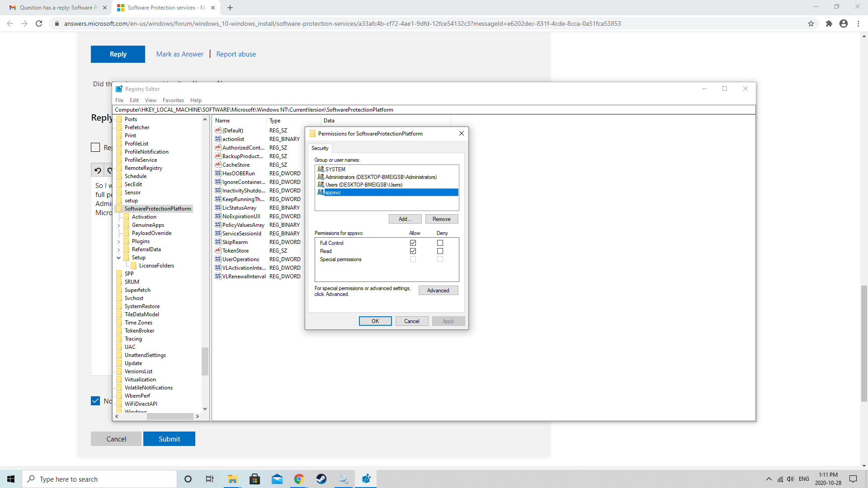Check Deny for Full Control
The width and height of the screenshot is (868, 488).
(440, 243)
